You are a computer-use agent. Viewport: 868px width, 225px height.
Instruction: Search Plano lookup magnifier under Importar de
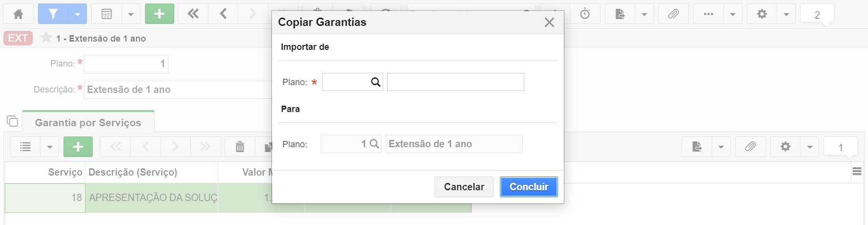coord(375,82)
